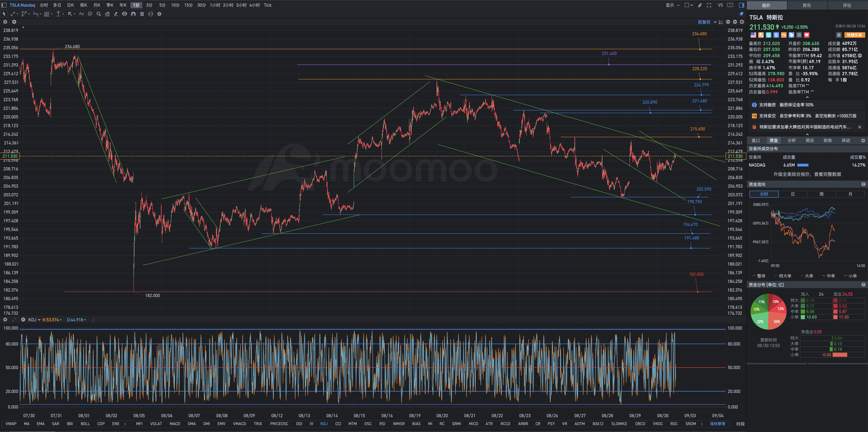Select the 周 capital flow period
Viewport: 868px width, 432px height.
821,194
